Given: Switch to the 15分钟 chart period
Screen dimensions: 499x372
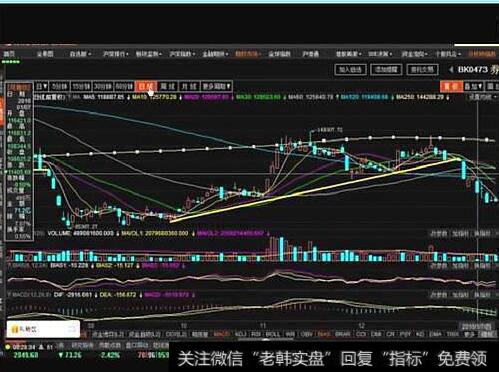Looking at the screenshot, I should 81,86.
